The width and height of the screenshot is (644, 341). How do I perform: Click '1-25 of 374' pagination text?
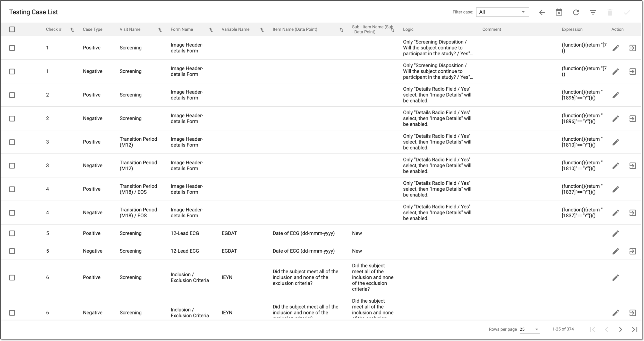point(563,329)
